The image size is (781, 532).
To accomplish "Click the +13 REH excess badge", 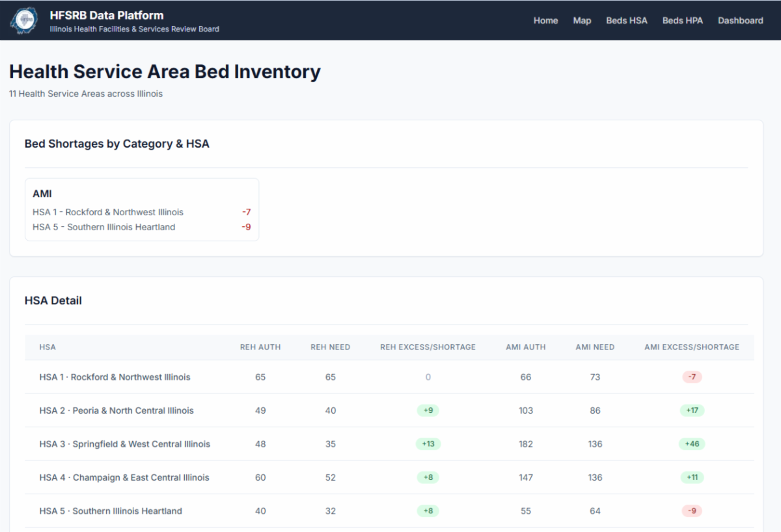I will (x=428, y=444).
